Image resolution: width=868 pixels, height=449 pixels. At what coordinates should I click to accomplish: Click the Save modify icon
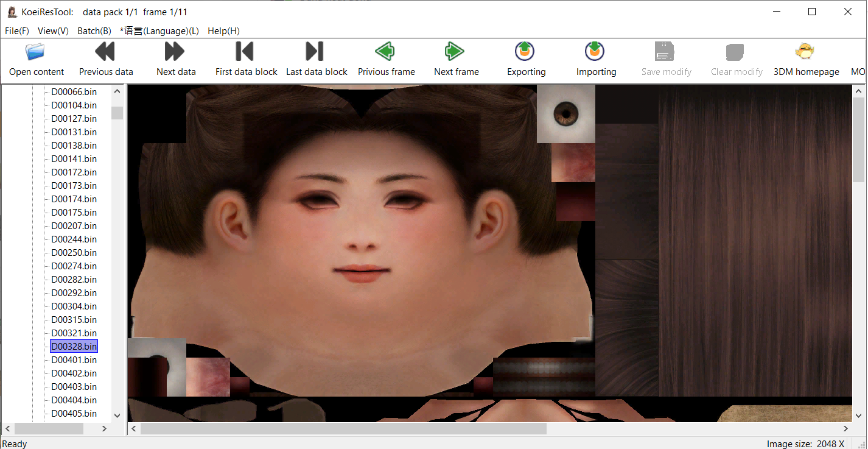(x=665, y=51)
